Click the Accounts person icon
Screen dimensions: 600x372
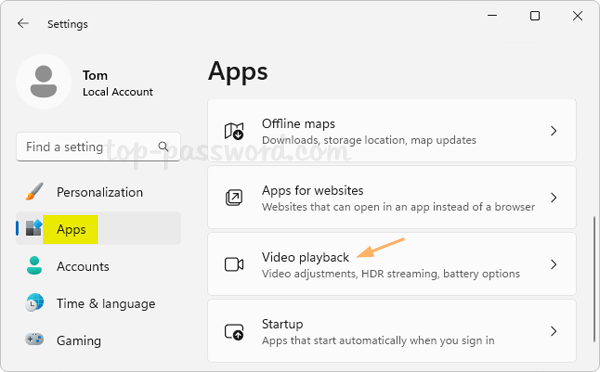click(34, 265)
